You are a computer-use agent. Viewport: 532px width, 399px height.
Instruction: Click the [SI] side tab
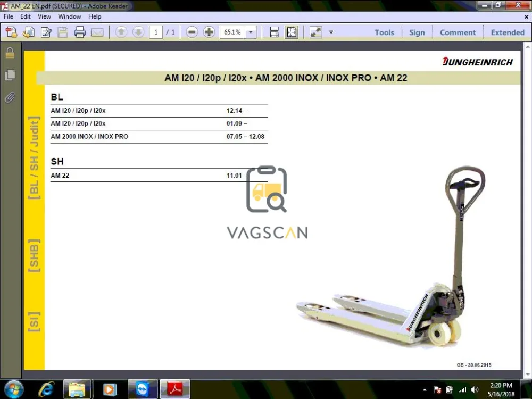(34, 322)
